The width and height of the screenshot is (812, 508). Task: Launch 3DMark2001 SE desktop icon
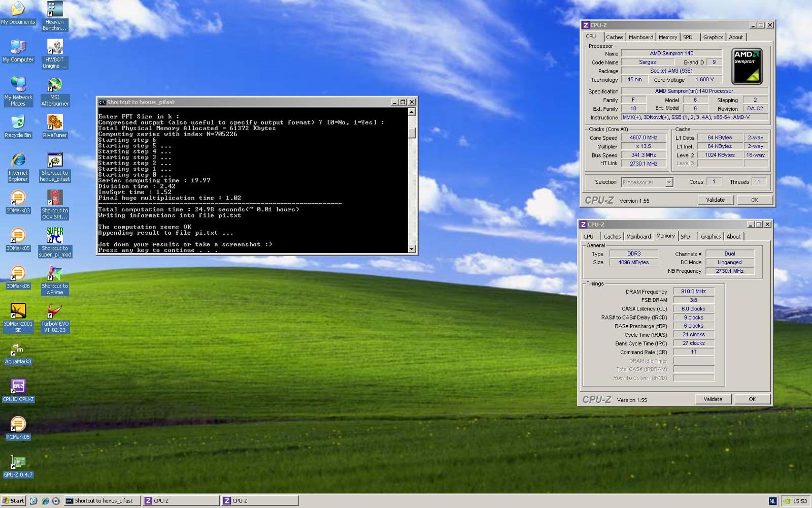[18, 318]
